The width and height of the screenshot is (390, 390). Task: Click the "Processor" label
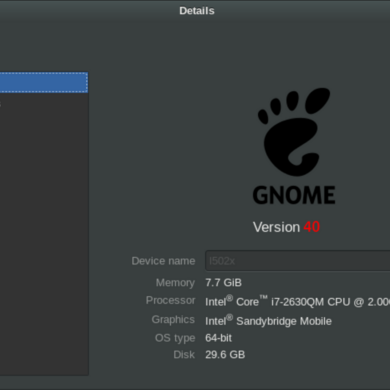pos(171,300)
